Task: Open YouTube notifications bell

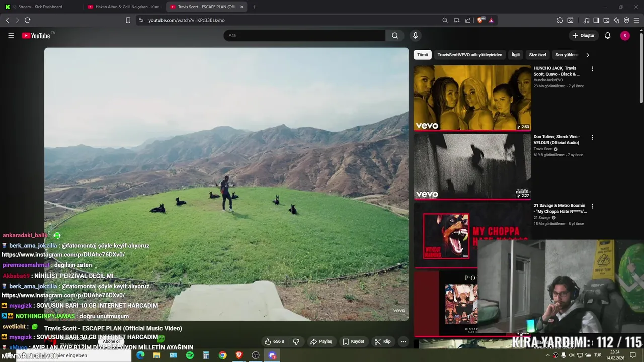Action: pyautogui.click(x=608, y=35)
